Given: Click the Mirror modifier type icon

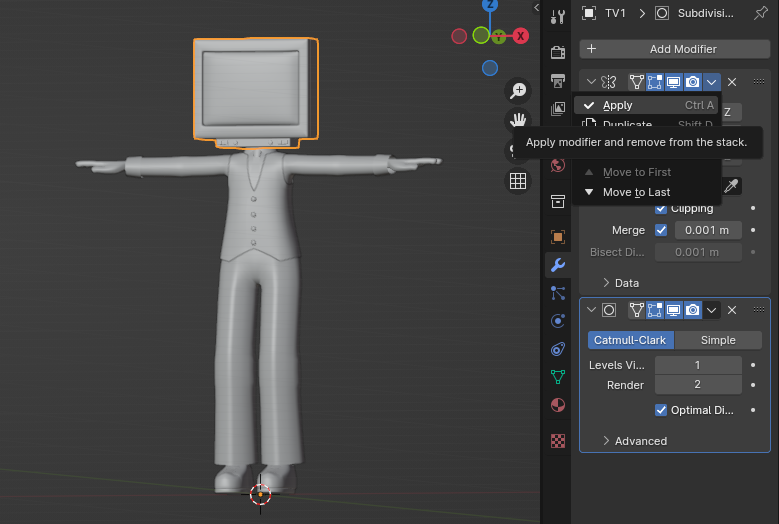Looking at the screenshot, I should pos(609,82).
